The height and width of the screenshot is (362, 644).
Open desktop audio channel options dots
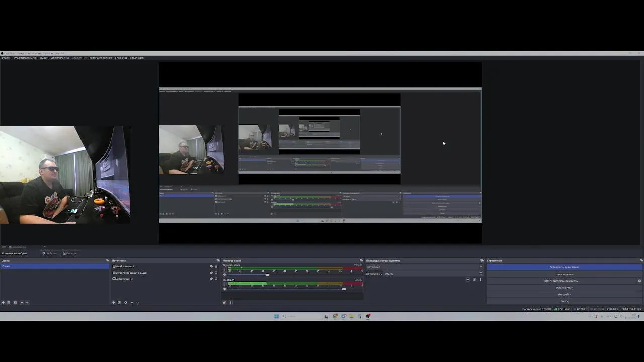[225, 269]
